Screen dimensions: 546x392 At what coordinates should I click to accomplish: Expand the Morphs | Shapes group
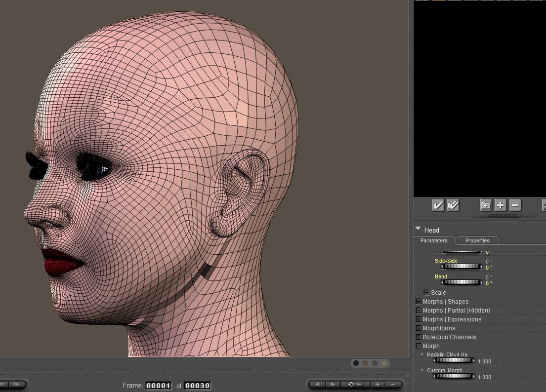click(419, 302)
